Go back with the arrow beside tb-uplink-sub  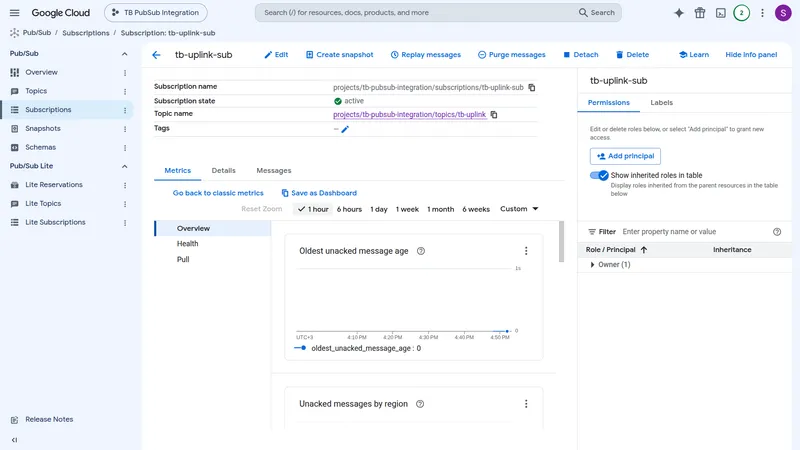(x=156, y=55)
